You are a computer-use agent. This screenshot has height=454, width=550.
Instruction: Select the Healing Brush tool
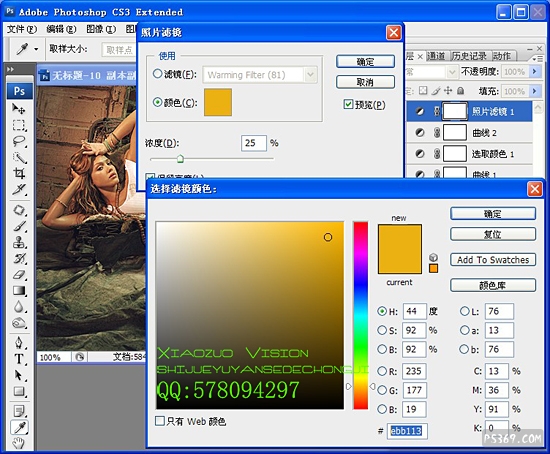coord(19,210)
